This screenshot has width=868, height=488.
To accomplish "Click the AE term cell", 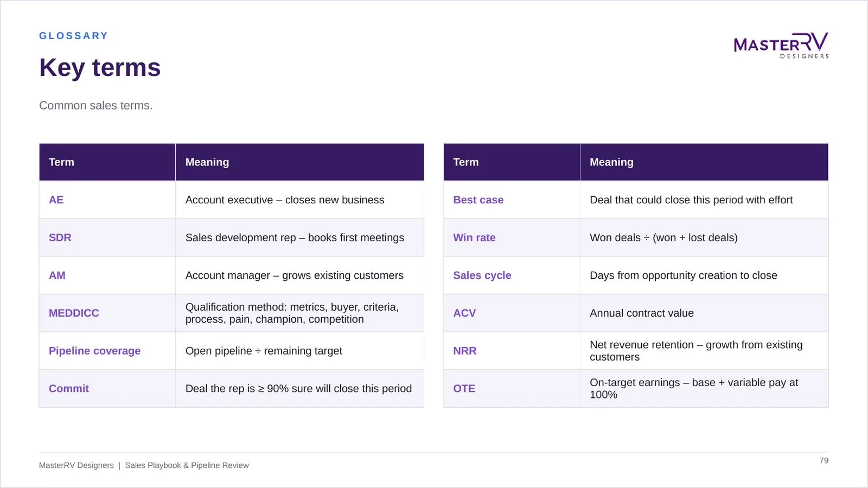I will [x=107, y=200].
